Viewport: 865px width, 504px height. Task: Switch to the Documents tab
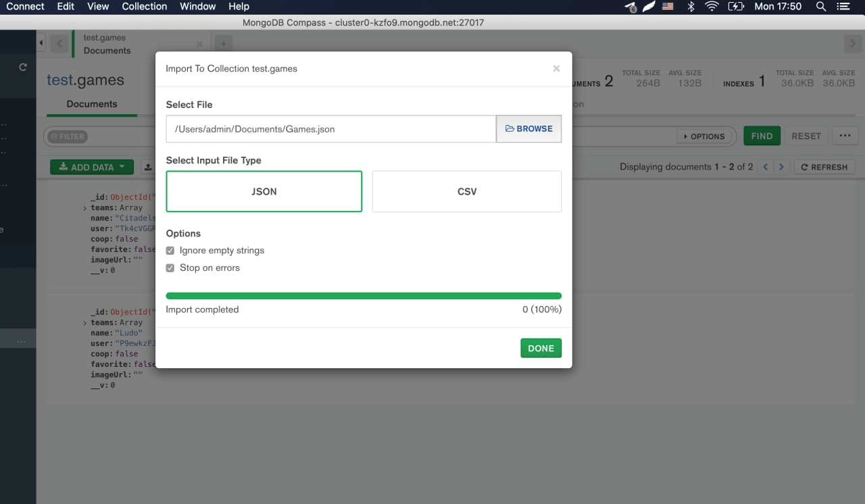[92, 104]
